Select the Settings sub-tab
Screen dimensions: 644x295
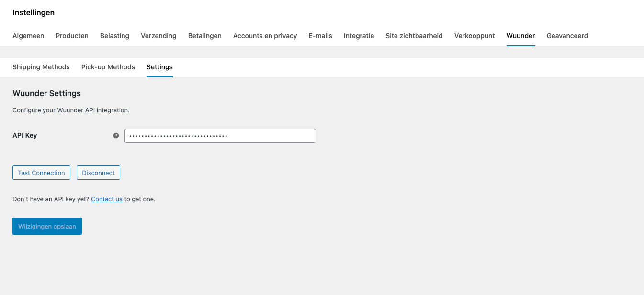tap(159, 67)
